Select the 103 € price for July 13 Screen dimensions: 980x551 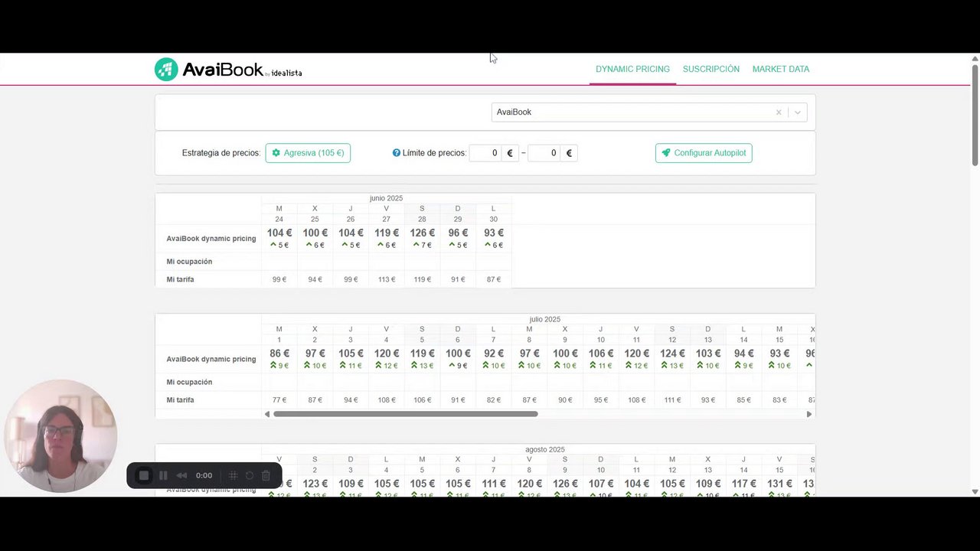pyautogui.click(x=708, y=354)
